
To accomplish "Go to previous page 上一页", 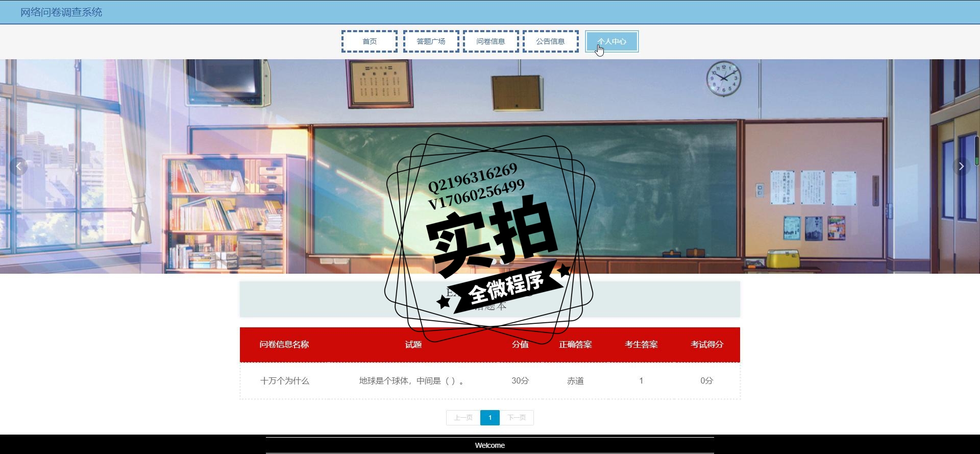I will (463, 418).
